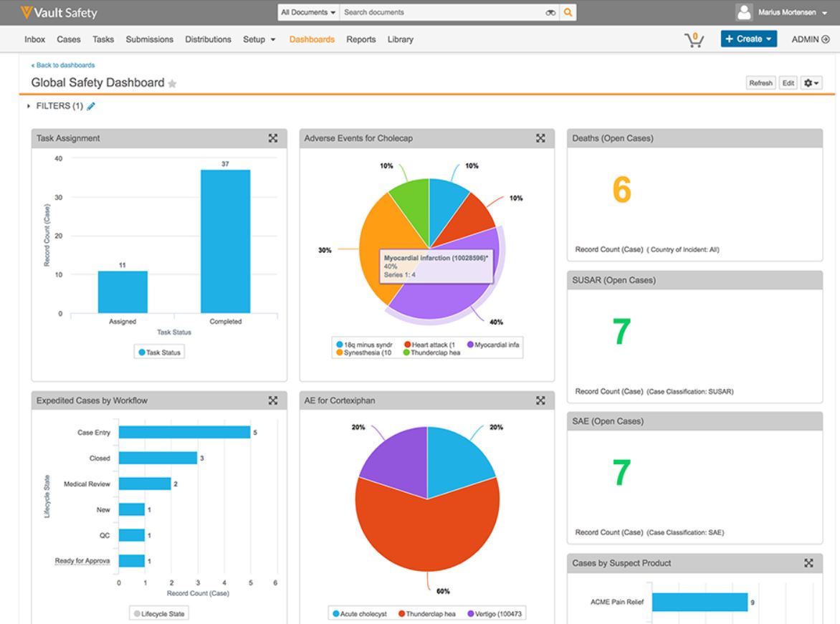Click the Case Entry bar

[x=185, y=432]
